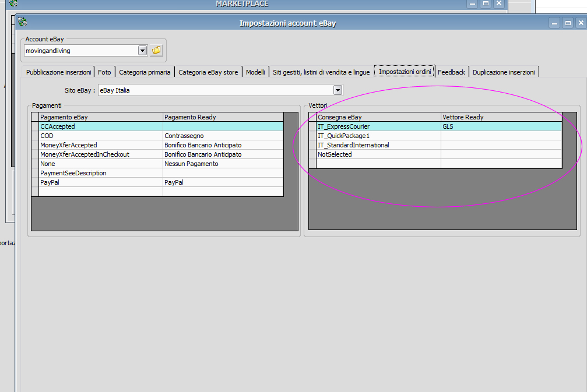Image resolution: width=587 pixels, height=392 pixels.
Task: Close the Impostazioni account eBay window
Action: click(581, 23)
